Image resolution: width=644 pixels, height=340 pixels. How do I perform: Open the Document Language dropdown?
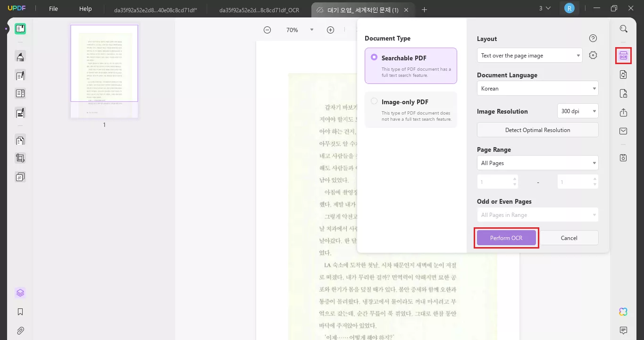pos(537,88)
